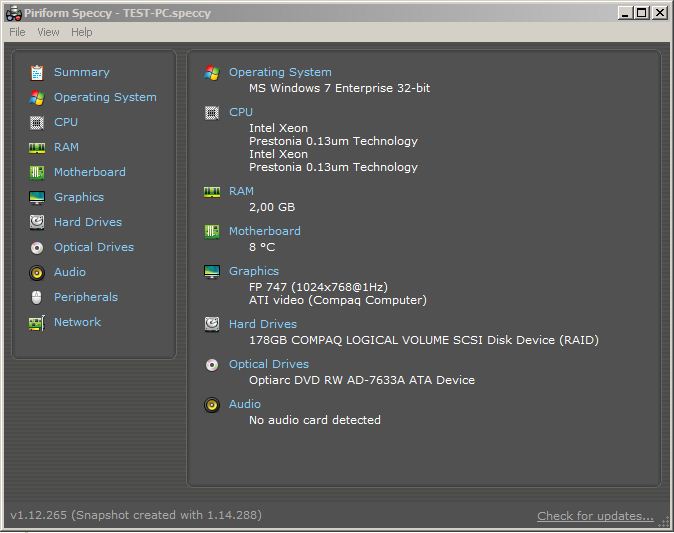Click the Audio speaker icon in sidebar
This screenshot has height=533, width=674.
coord(37,273)
